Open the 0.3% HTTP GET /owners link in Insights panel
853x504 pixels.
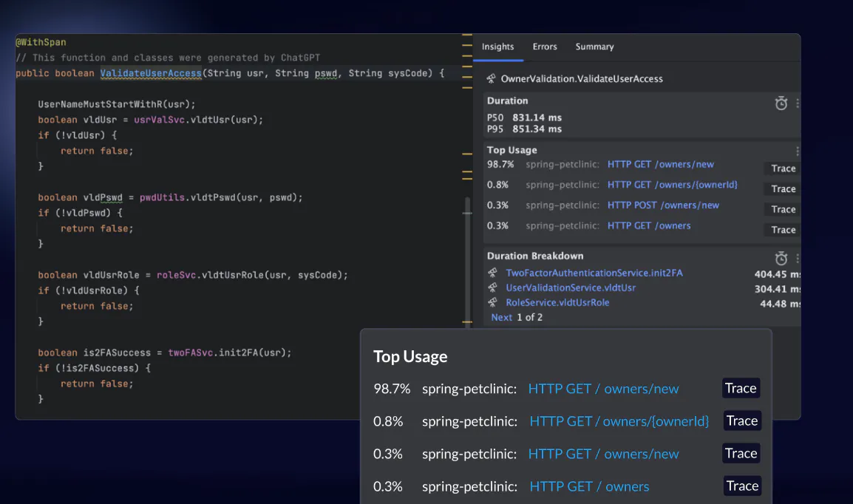coord(649,225)
